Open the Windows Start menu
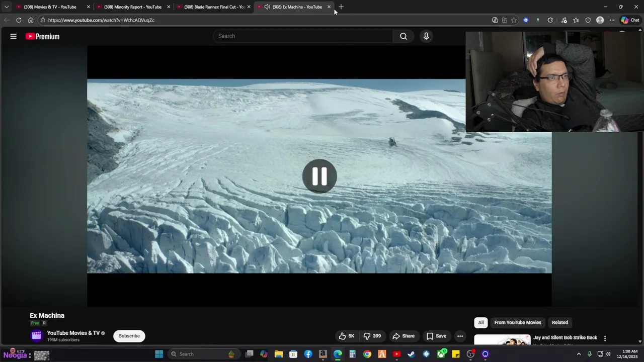Viewport: 644px width, 362px height. (159, 354)
